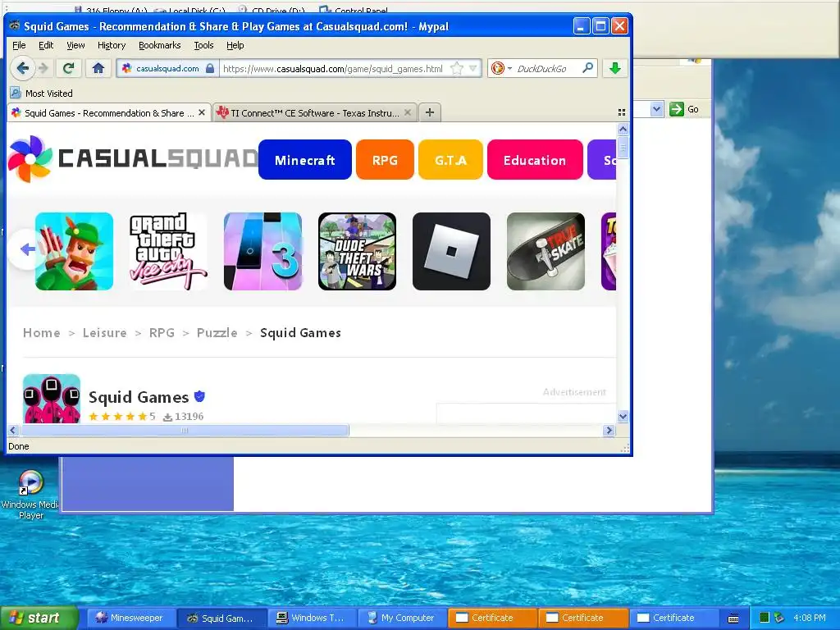Click the horizontal scrollbar left arrow

point(13,430)
